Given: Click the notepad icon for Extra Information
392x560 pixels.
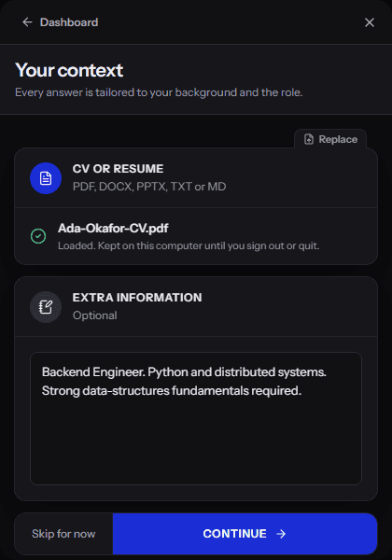Looking at the screenshot, I should click(x=46, y=307).
